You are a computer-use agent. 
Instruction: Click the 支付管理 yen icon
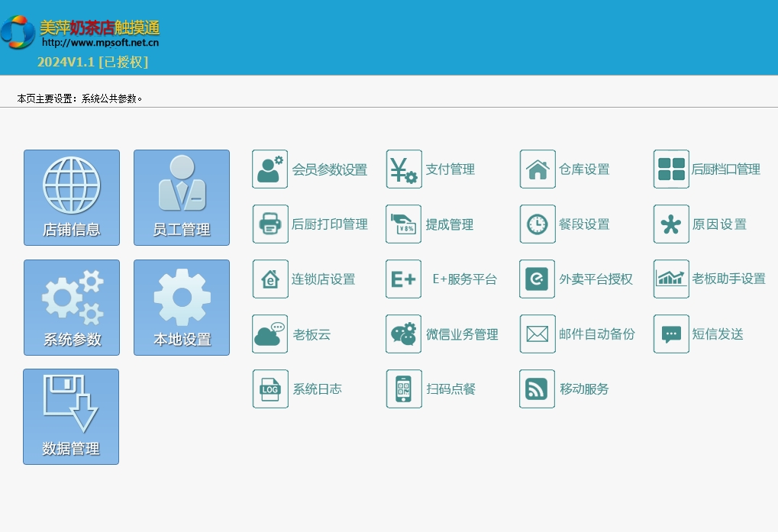(x=404, y=169)
